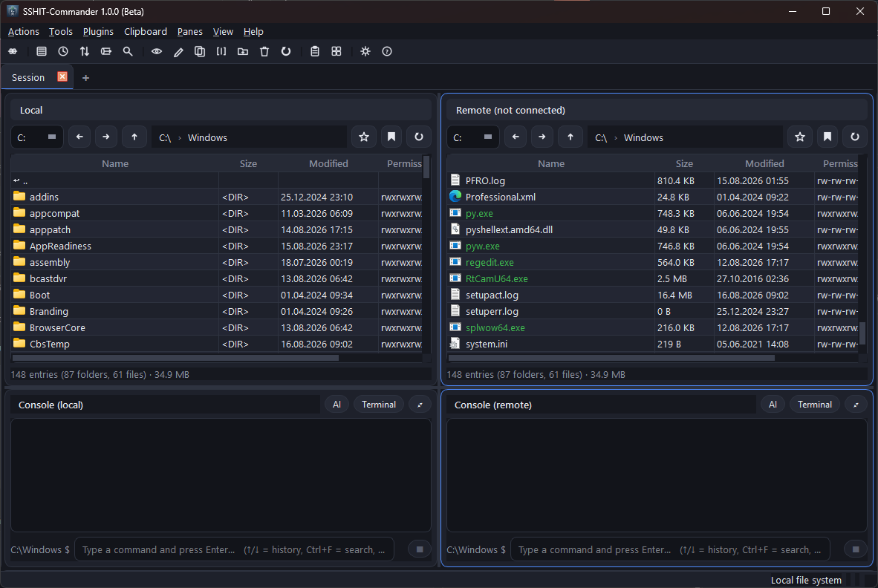Image resolution: width=878 pixels, height=588 pixels.
Task: Click the local console stop button
Action: tap(420, 549)
